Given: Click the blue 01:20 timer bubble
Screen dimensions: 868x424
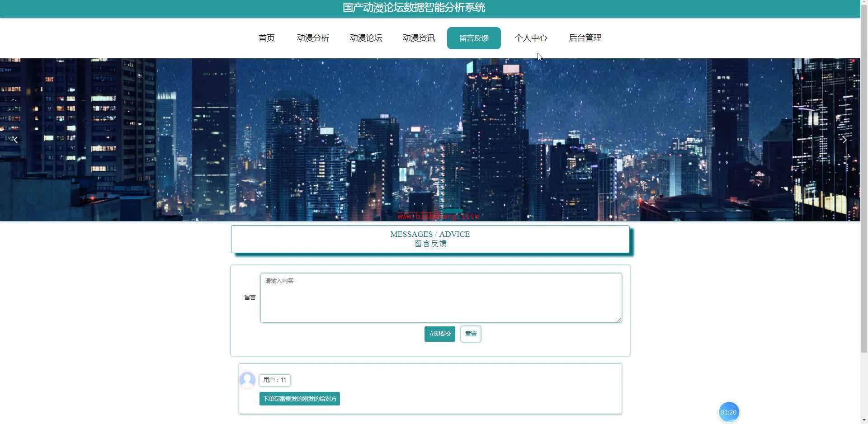Looking at the screenshot, I should 728,412.
